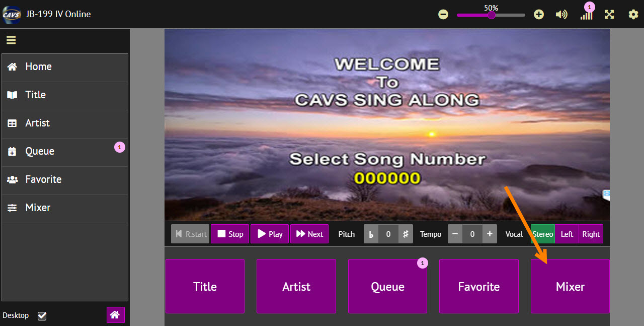
Task: Lower pitch using the flat symbol
Action: pos(371,234)
